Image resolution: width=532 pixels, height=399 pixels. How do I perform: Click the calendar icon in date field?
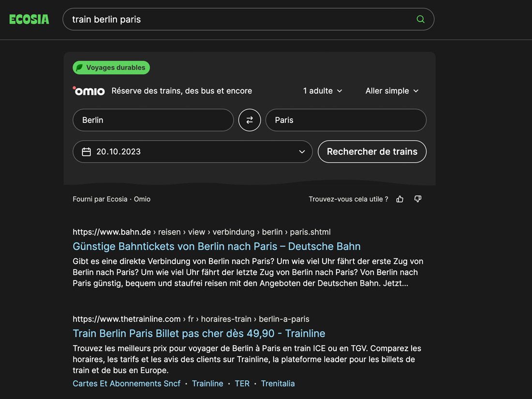[x=87, y=152]
